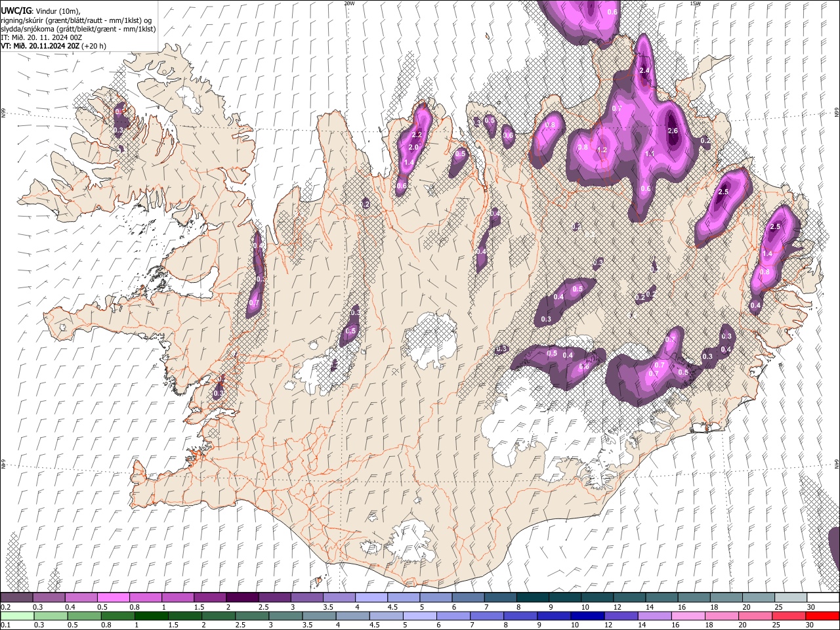
Task: Click the '0.1' label in the rain legend
Action: pyautogui.click(x=5, y=625)
